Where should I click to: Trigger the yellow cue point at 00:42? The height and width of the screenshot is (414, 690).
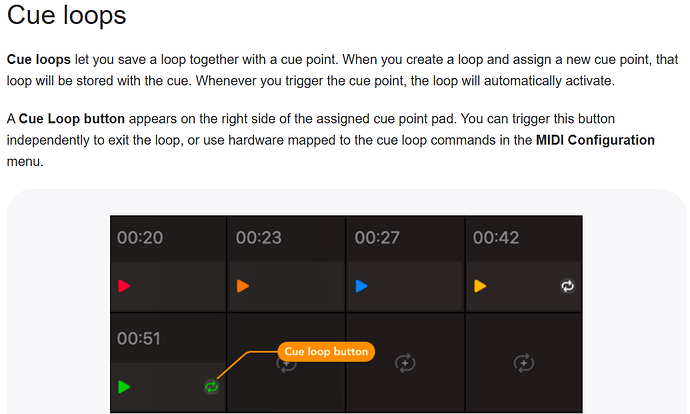(480, 286)
